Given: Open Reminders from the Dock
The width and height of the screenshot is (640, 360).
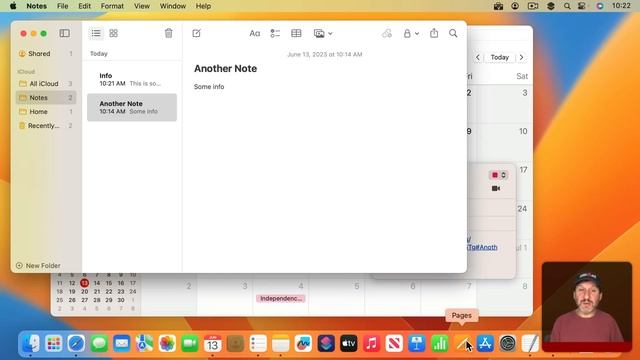Looking at the screenshot, I should click(x=258, y=343).
